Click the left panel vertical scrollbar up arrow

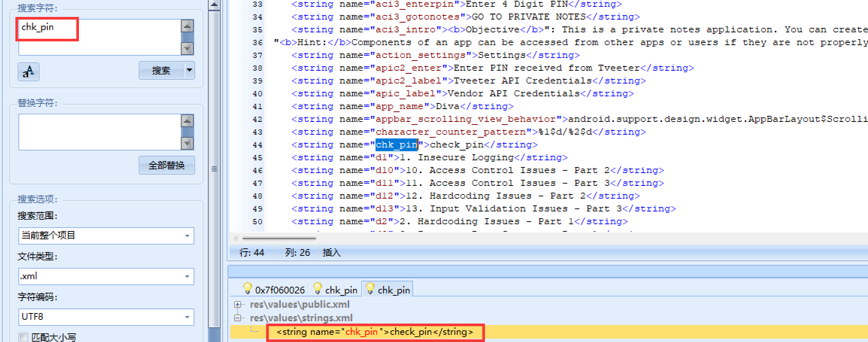coord(214,5)
